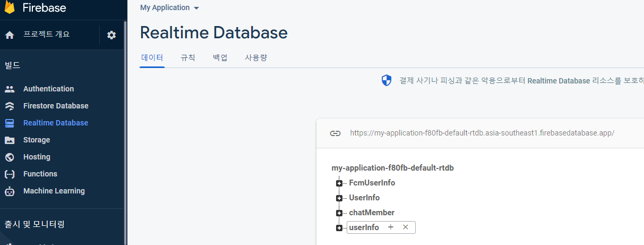Click the Firebase flame logo
The image size is (644, 245).
pyautogui.click(x=10, y=7)
